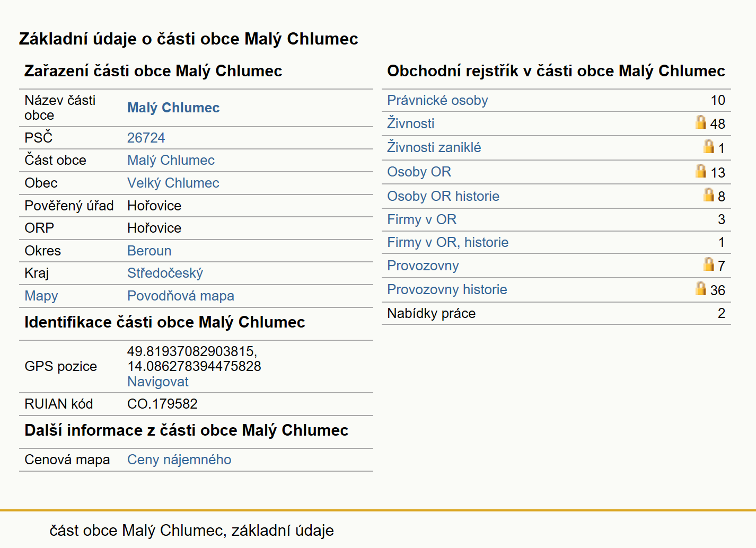Click the lock icon in Provozovny historie row

(701, 288)
